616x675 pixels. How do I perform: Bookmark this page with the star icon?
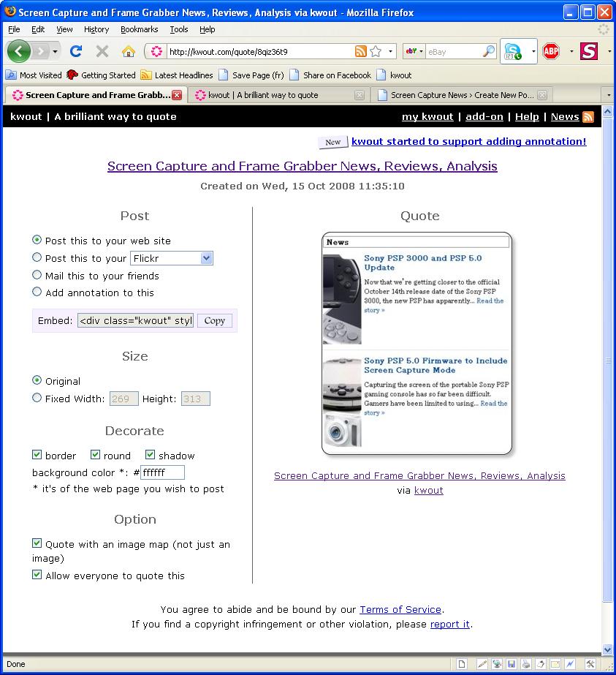(x=376, y=52)
